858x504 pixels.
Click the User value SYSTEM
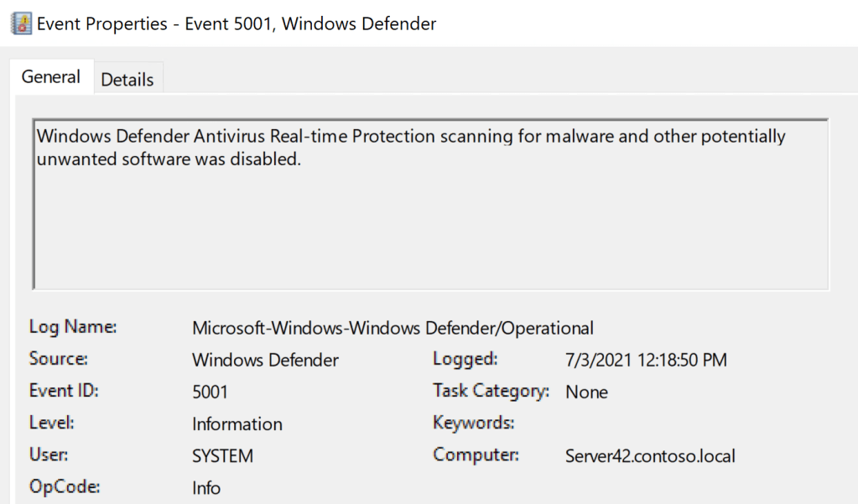(222, 456)
